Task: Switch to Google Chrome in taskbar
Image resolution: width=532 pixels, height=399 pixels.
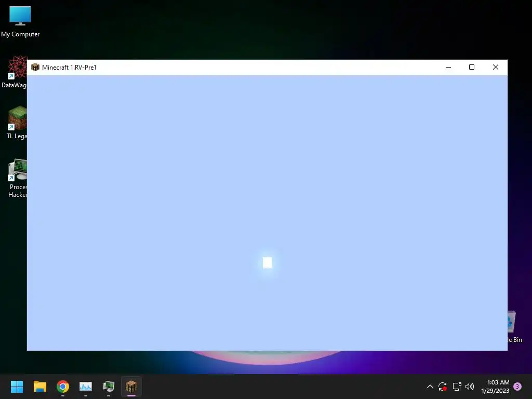Action: click(63, 387)
